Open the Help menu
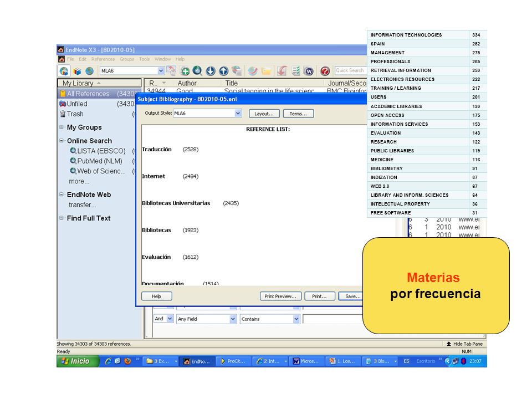This screenshot has height=399, width=532. pos(180,59)
